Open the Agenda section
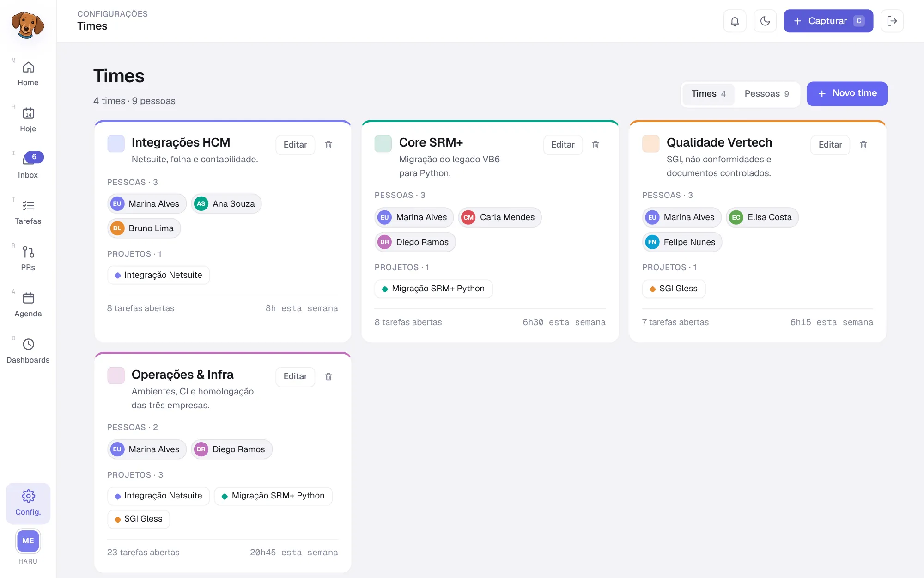 [x=28, y=305]
